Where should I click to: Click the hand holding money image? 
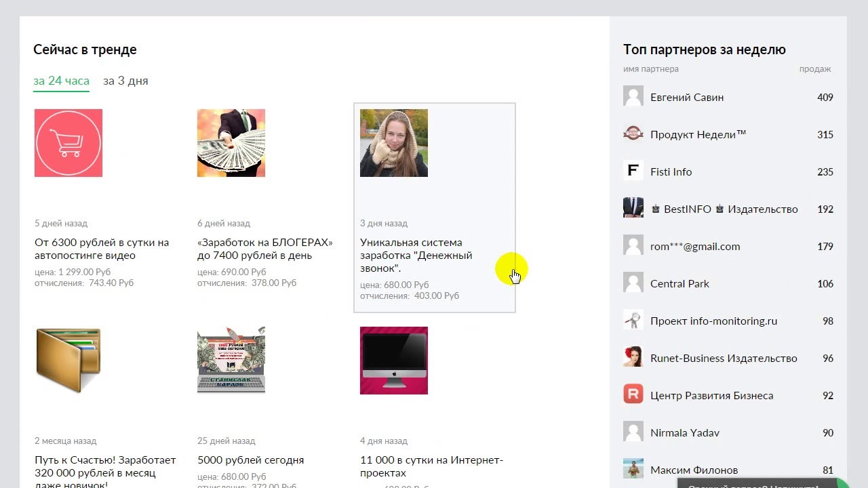click(x=231, y=143)
